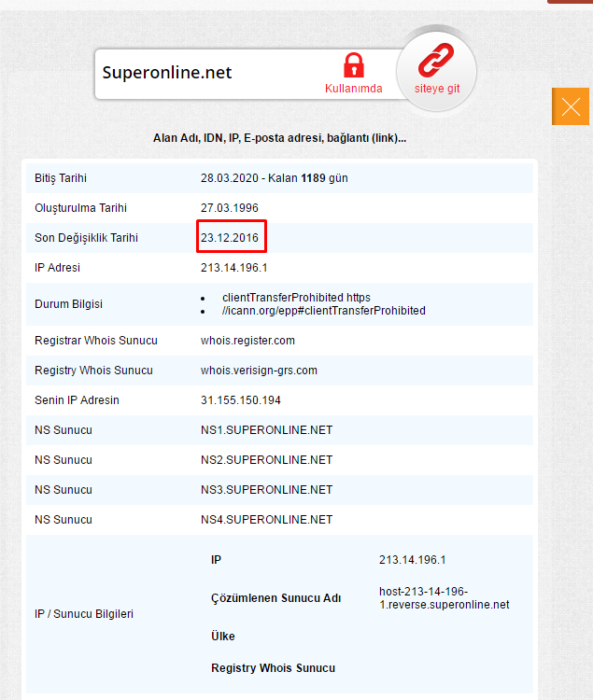Click the 'siteye git' link text

point(437,89)
